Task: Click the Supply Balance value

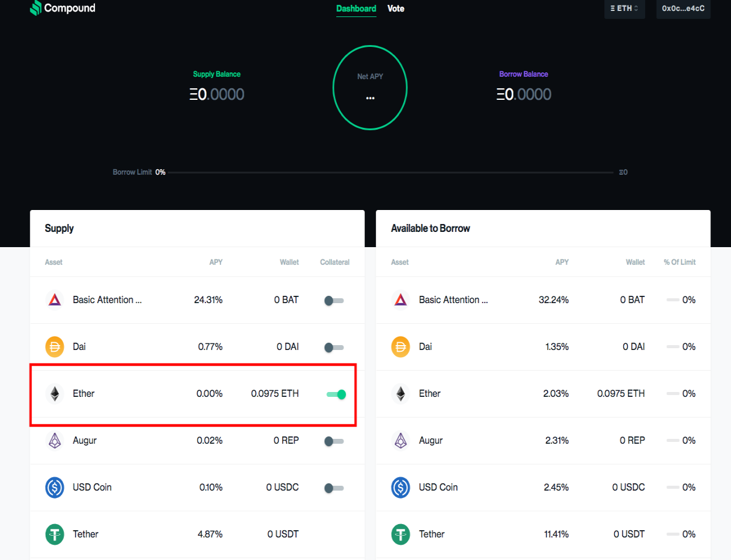Action: (217, 94)
